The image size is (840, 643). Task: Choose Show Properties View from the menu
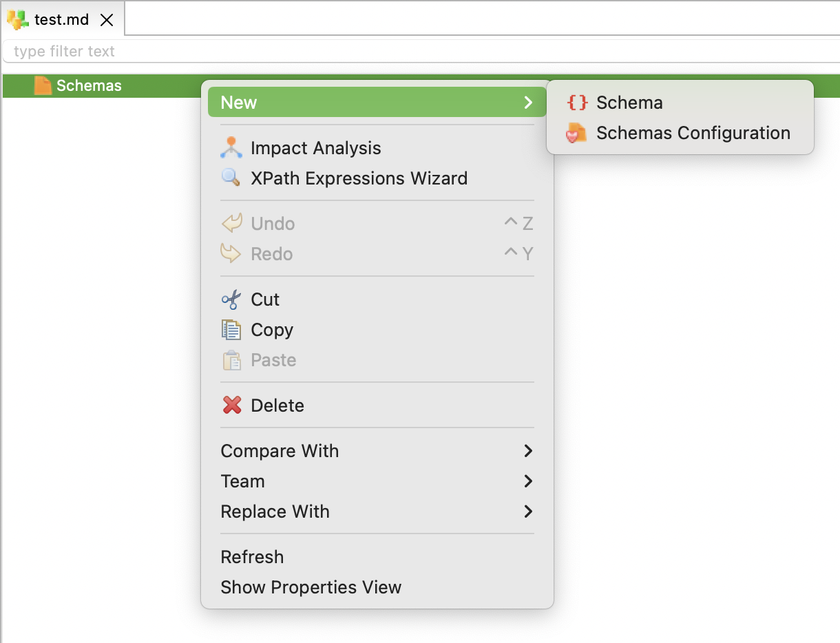click(x=311, y=587)
